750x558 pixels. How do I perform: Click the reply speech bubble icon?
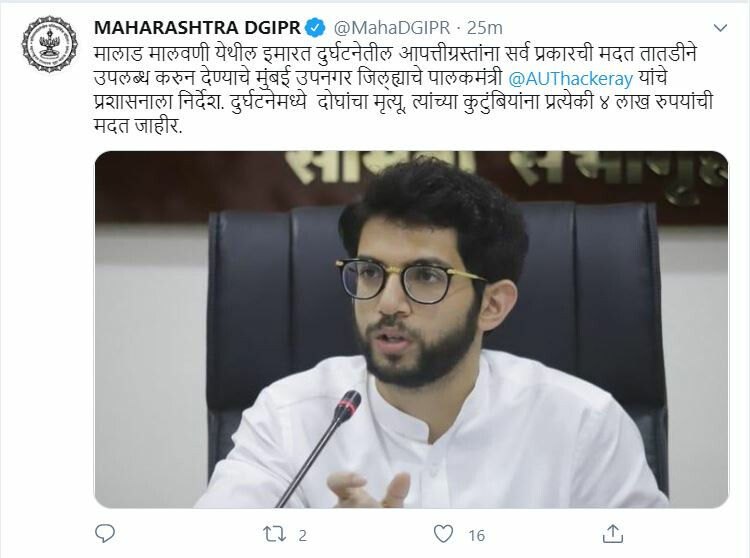pos(105,534)
